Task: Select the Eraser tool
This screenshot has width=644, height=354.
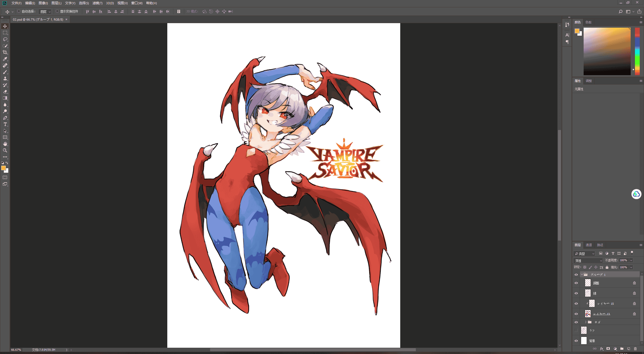Action: click(5, 92)
